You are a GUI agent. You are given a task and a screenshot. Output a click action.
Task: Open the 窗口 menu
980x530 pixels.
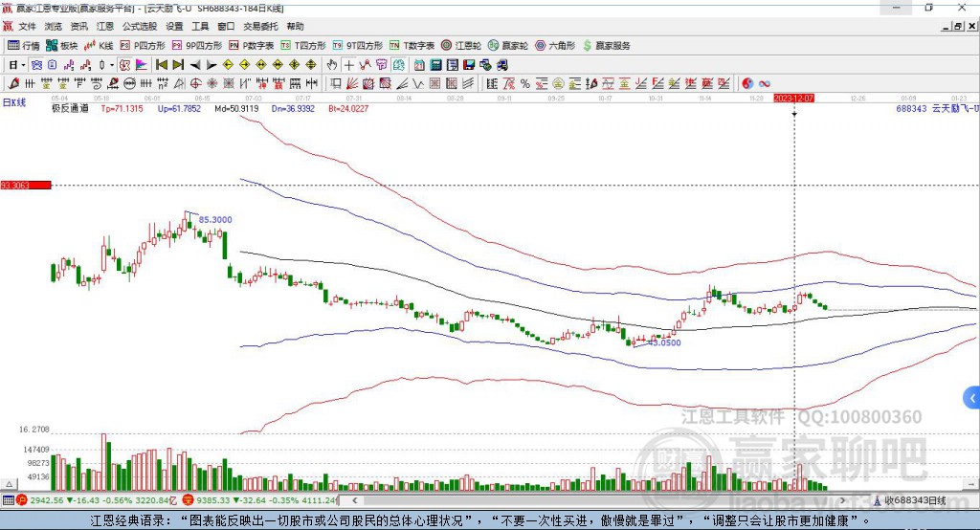point(226,26)
